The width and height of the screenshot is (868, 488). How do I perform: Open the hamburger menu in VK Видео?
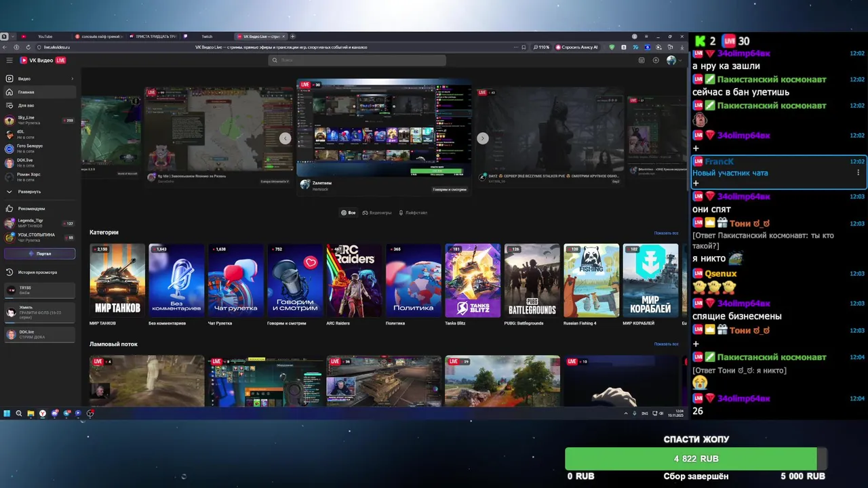coord(9,60)
